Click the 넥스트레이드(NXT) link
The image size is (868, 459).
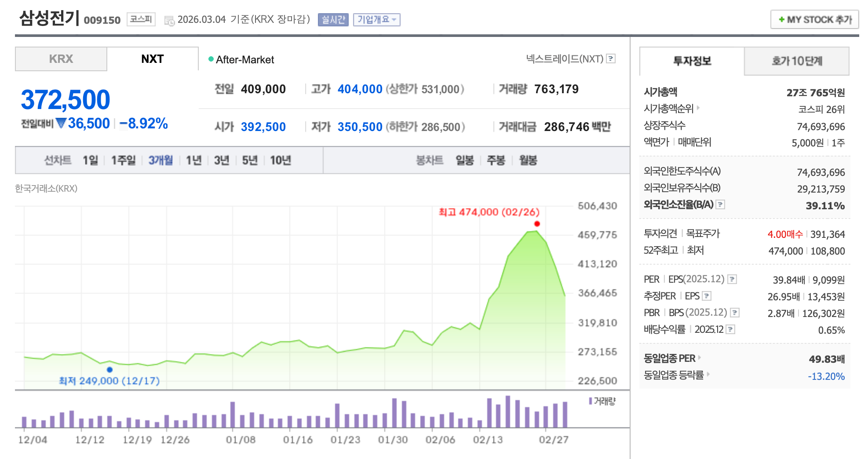click(565, 59)
